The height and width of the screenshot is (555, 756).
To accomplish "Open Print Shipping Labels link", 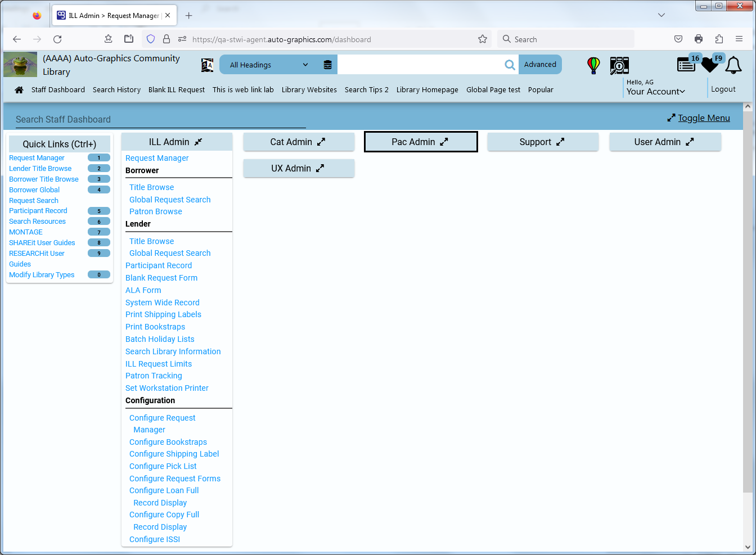I will click(x=163, y=314).
